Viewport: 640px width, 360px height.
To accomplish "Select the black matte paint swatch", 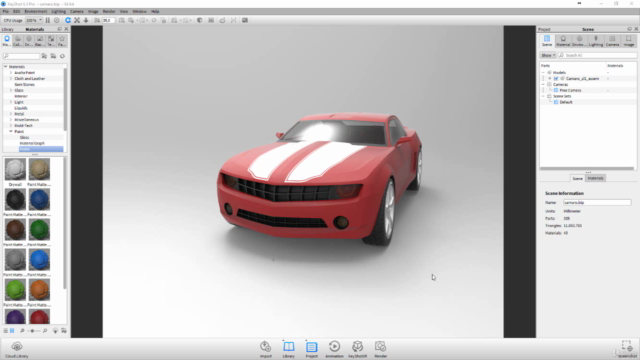I will click(15, 200).
